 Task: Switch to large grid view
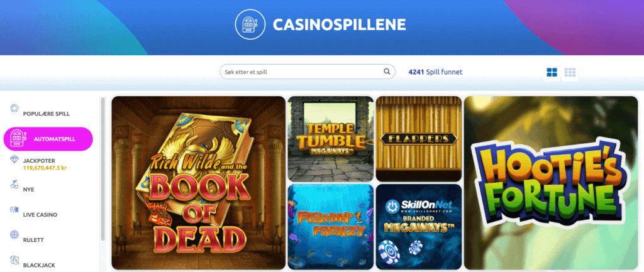click(552, 72)
